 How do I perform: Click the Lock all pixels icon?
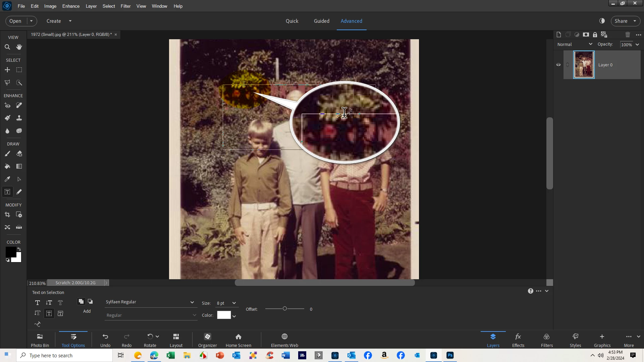(595, 35)
